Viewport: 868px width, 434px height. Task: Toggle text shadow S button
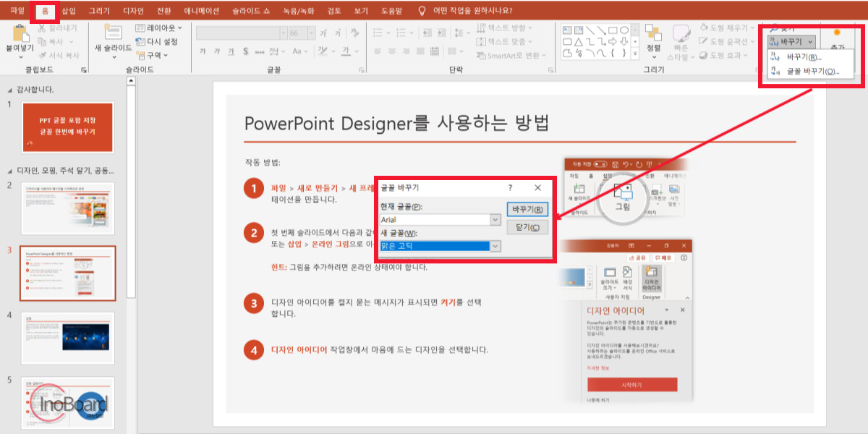[246, 51]
